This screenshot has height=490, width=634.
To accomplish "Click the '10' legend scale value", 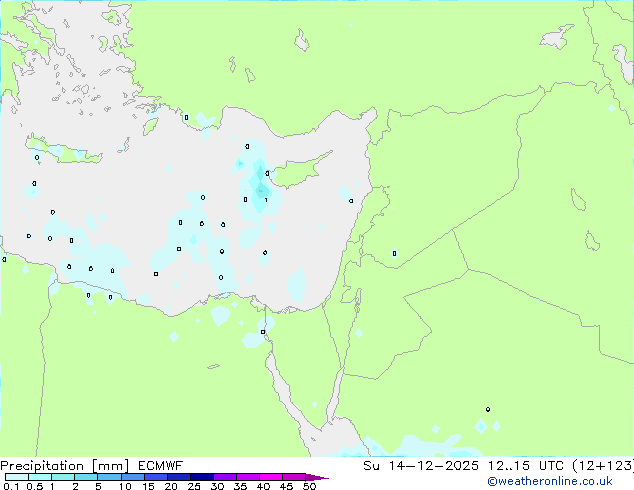I will point(125,486).
